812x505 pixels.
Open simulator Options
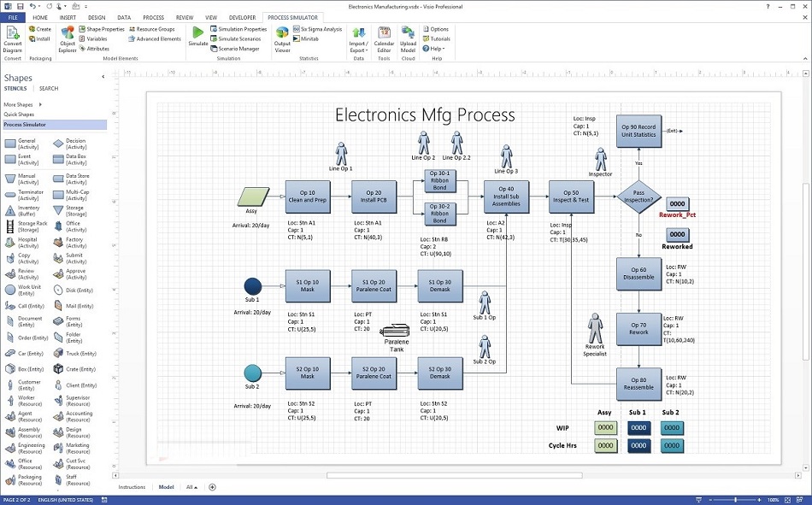436,30
